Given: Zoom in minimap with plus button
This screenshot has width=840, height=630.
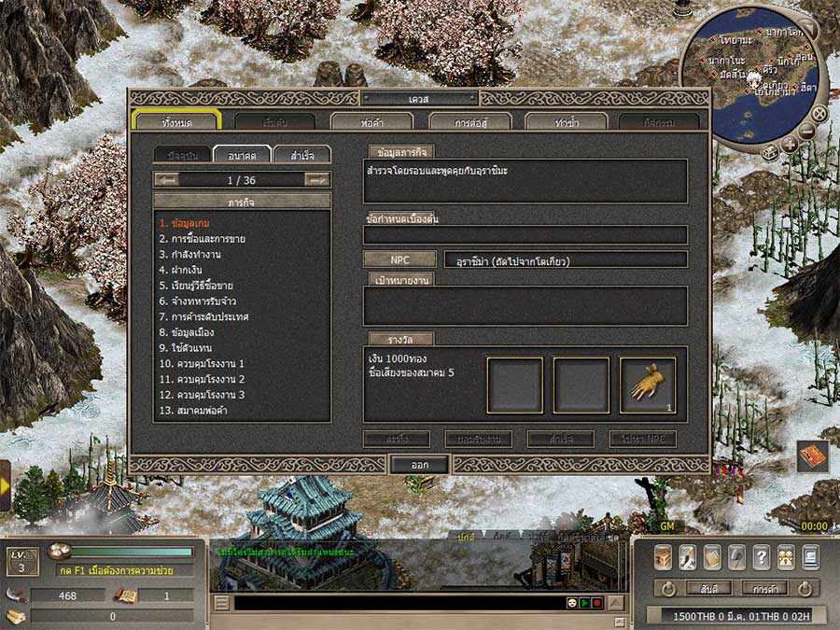Looking at the screenshot, I should coord(790,144).
